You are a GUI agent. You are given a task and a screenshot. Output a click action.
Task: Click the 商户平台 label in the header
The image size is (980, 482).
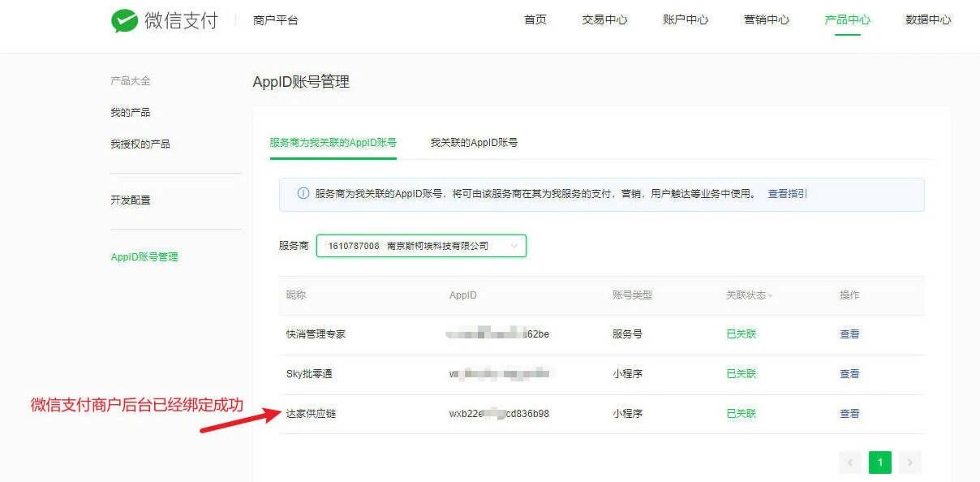276,20
